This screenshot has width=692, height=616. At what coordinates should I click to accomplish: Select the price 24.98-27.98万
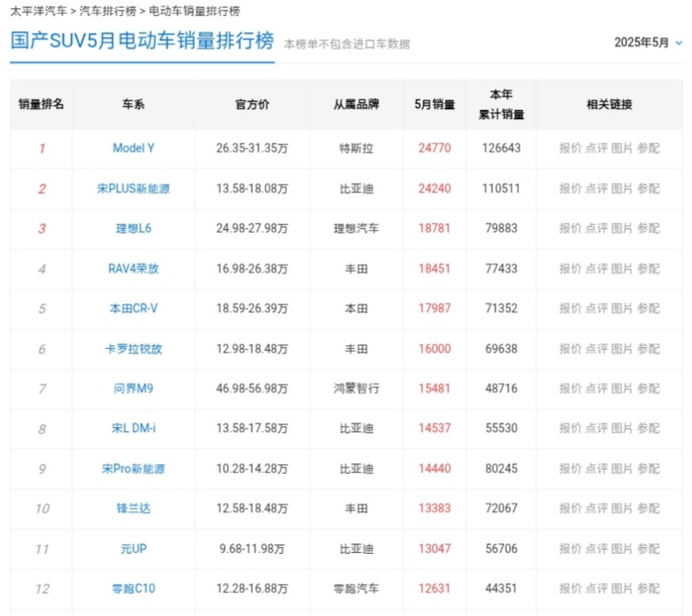pyautogui.click(x=252, y=228)
